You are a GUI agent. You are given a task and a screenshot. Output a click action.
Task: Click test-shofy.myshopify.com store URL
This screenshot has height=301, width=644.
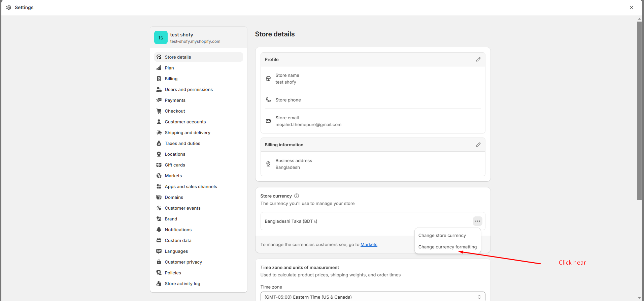[195, 41]
